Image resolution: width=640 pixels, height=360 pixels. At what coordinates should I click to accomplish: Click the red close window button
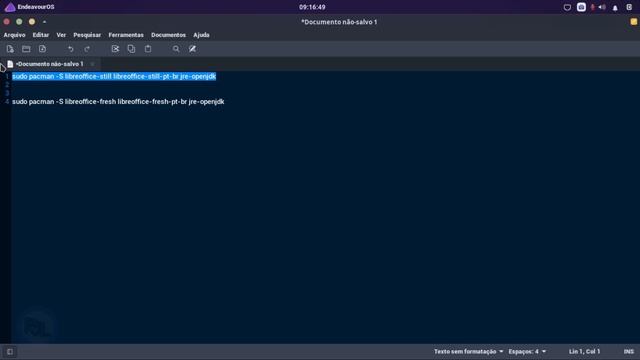[x=7, y=22]
